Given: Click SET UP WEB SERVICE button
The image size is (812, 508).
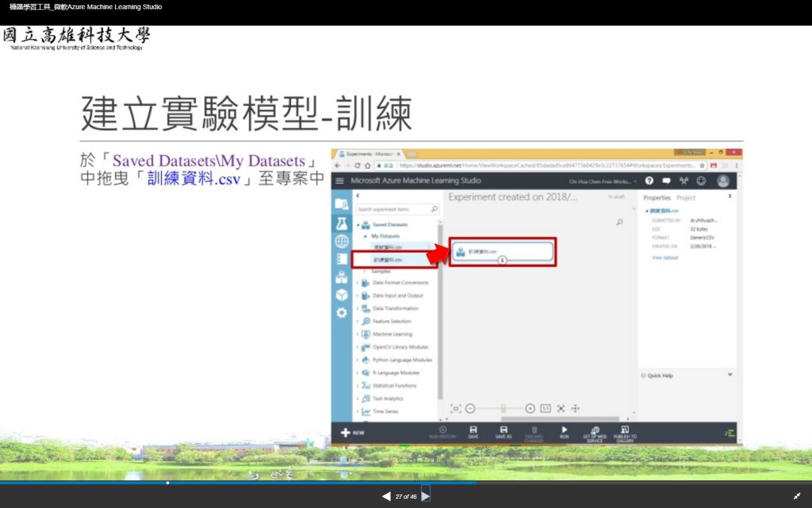Looking at the screenshot, I should click(x=595, y=434).
